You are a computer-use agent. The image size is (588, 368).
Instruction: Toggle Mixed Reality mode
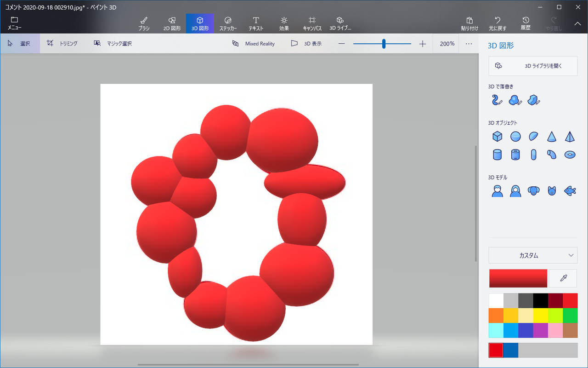point(254,44)
